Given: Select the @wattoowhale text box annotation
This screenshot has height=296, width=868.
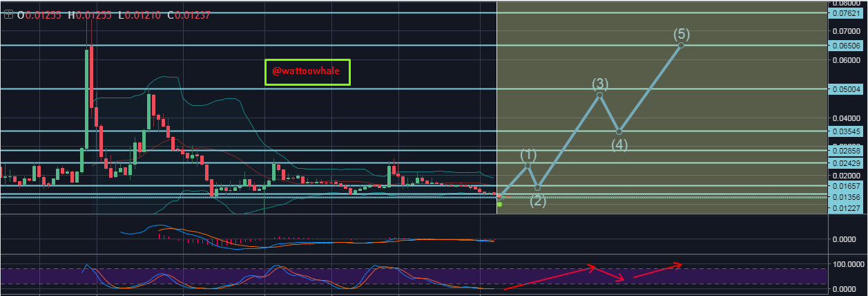Looking at the screenshot, I should (x=307, y=72).
